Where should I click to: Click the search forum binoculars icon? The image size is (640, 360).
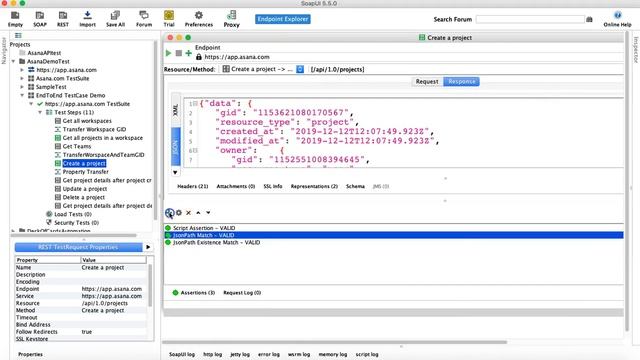(589, 19)
